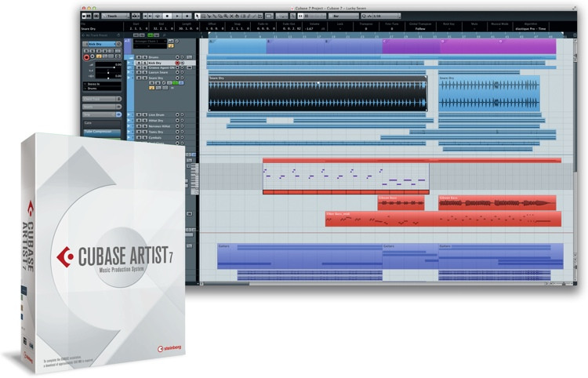Expand the Strip inspector section
588x378 pixels.
[x=102, y=114]
